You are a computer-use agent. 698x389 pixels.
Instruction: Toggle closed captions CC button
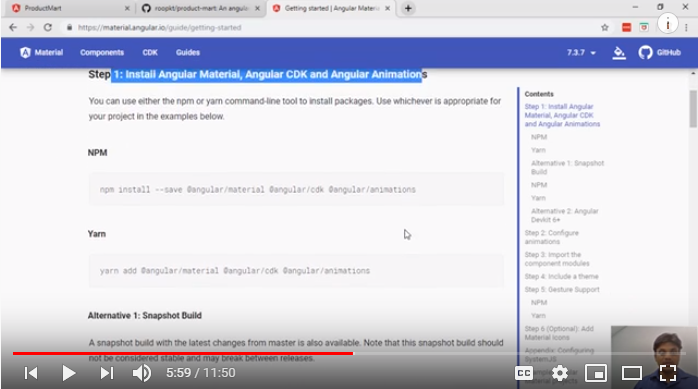point(524,373)
